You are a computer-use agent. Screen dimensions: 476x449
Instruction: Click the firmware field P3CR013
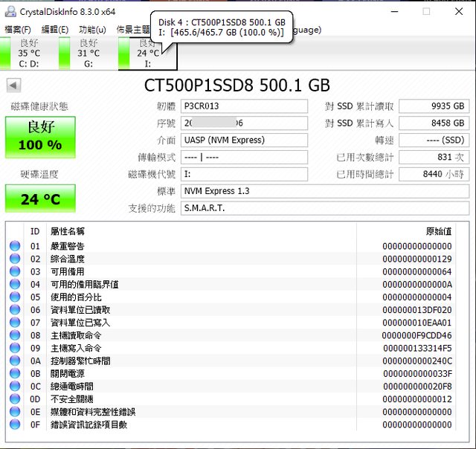coord(244,106)
